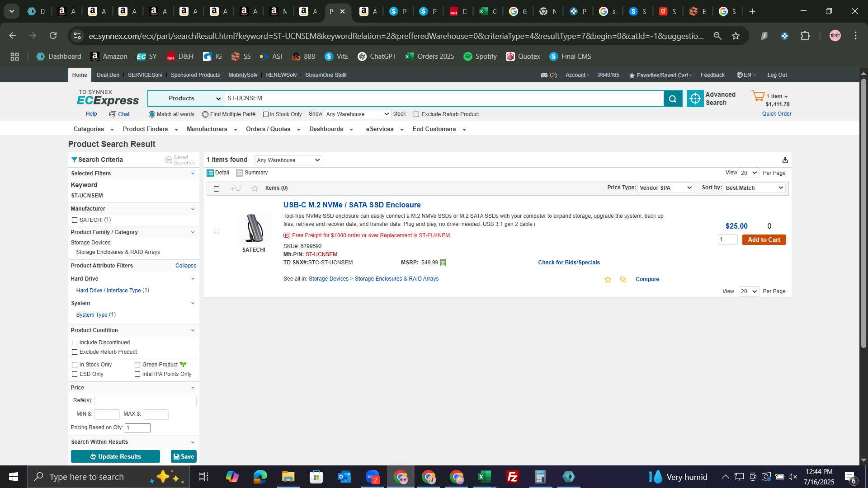Open Chat icon link
The height and width of the screenshot is (488, 868).
(119, 114)
